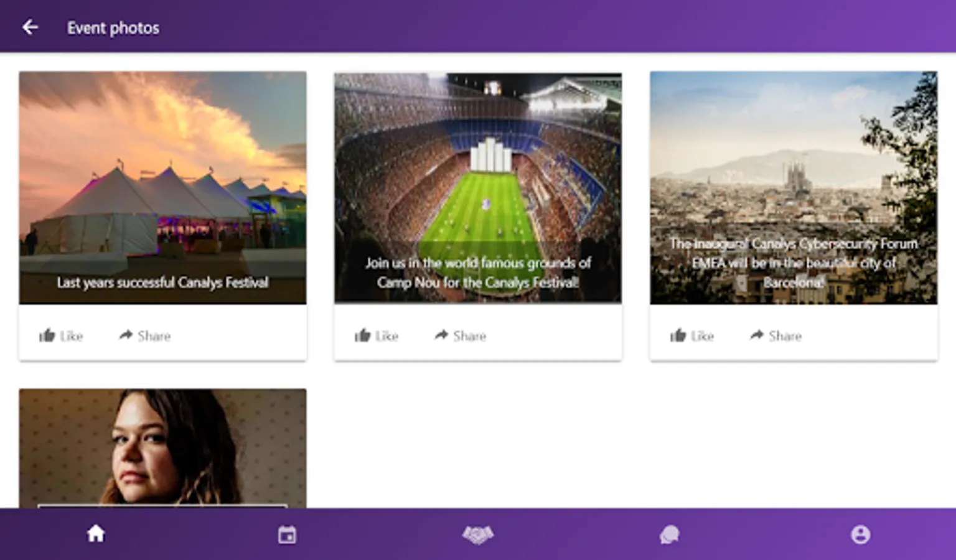Open the Home tab in bottom bar
This screenshot has height=560, width=956.
pos(96,533)
